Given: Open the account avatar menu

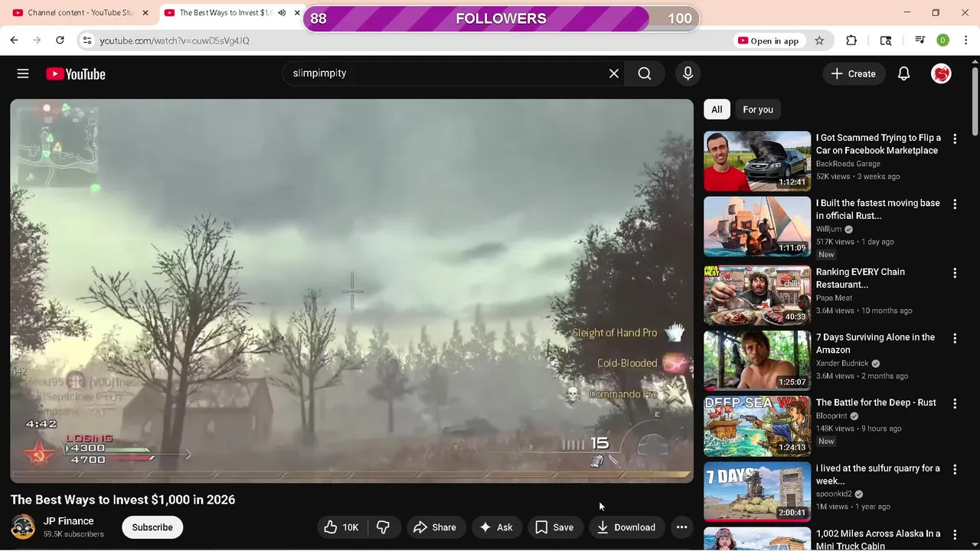Looking at the screenshot, I should point(941,73).
